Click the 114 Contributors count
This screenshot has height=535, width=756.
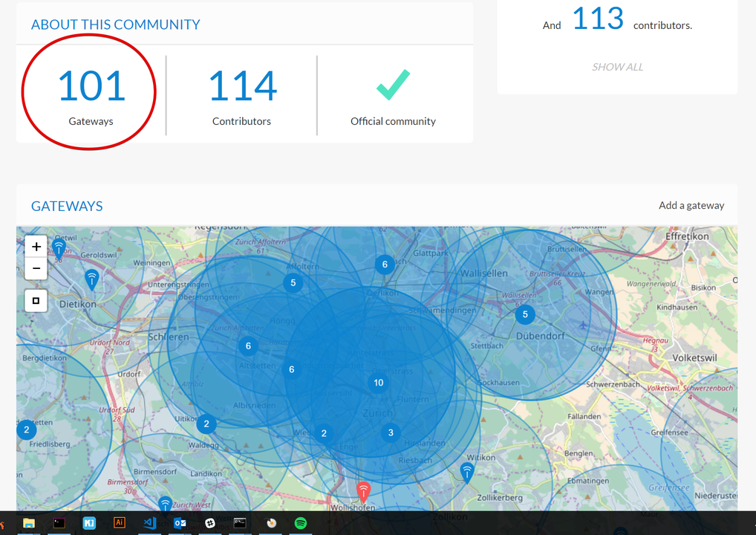coord(242,86)
